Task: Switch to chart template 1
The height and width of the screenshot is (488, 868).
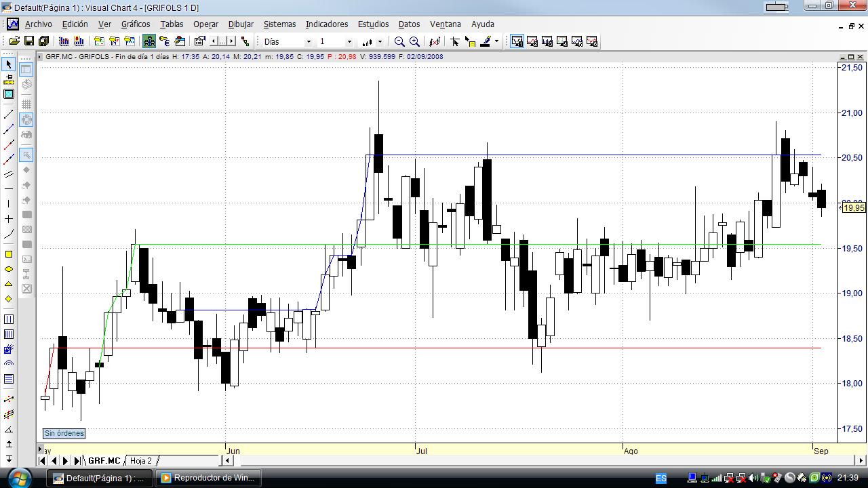Action: point(517,41)
